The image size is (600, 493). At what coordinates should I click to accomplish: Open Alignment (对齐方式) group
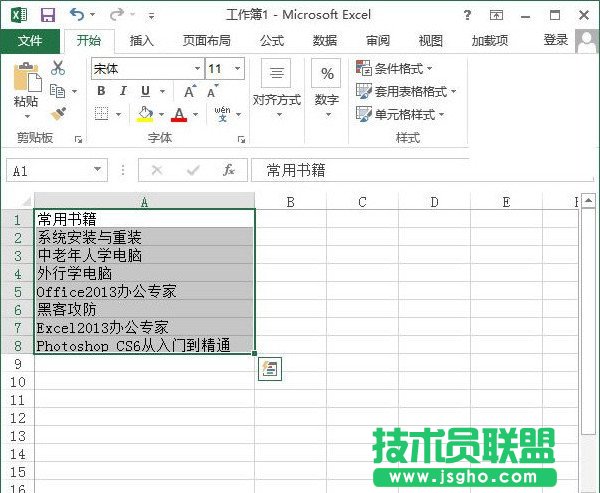[277, 90]
